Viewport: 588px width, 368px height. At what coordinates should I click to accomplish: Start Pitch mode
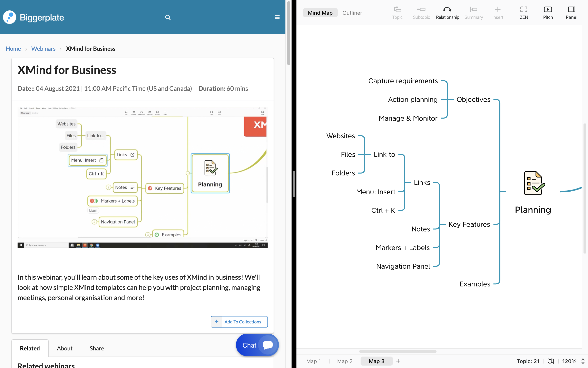point(548,13)
